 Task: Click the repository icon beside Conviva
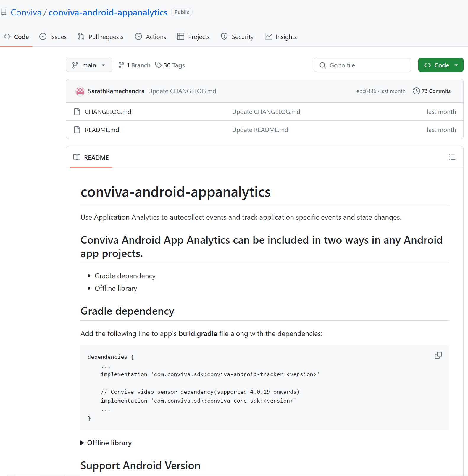tap(4, 12)
